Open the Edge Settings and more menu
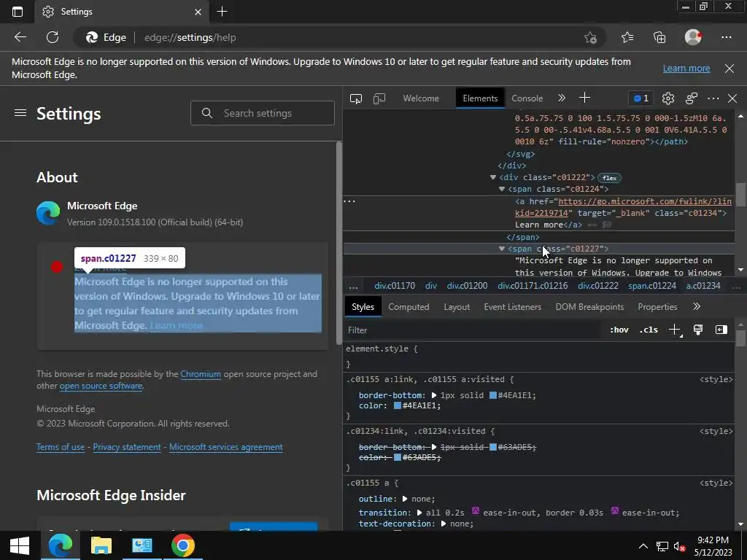Viewport: 747px width, 560px height. [727, 37]
